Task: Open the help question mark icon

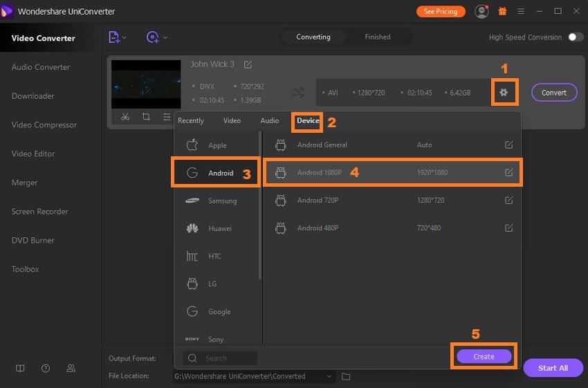Action: (46, 369)
